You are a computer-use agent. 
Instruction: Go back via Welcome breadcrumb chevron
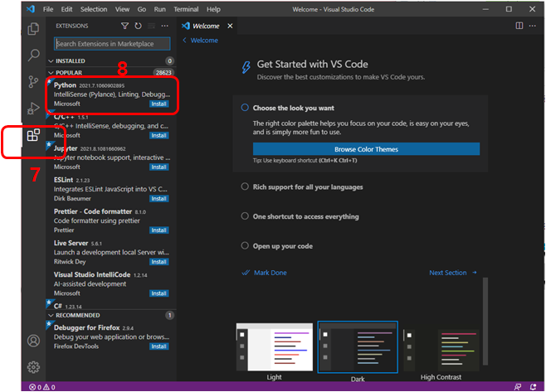[x=184, y=40]
